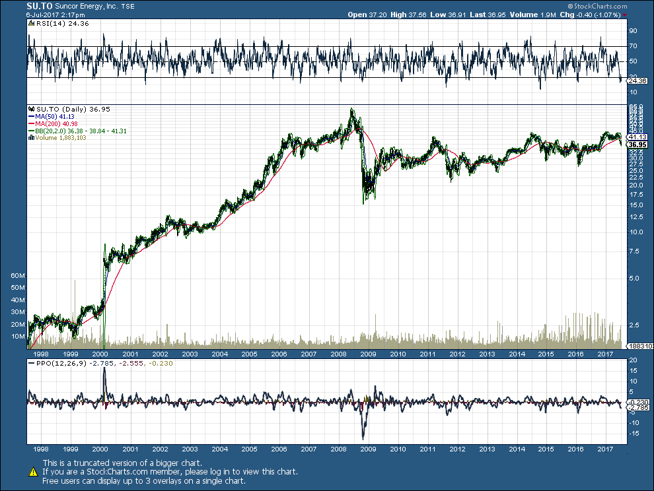Click the 2005 label under the price chart
654x491 pixels.
[249, 354]
